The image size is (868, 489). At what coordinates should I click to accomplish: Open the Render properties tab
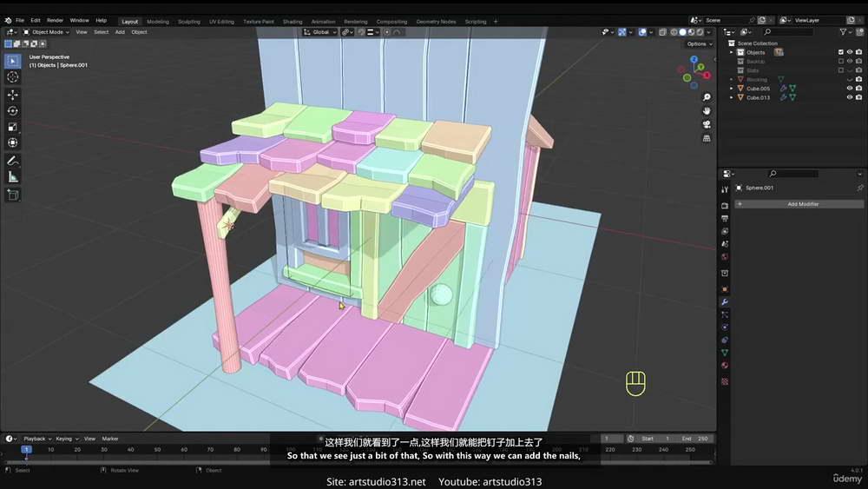coord(725,206)
